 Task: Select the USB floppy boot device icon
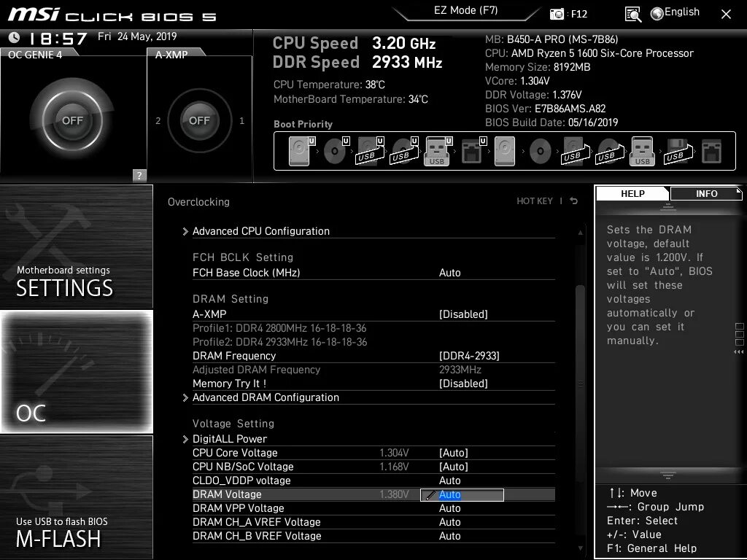678,151
